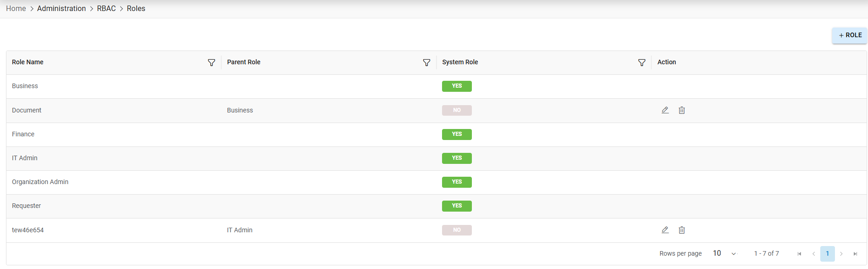
Task: Edit the Document role
Action: click(665, 110)
